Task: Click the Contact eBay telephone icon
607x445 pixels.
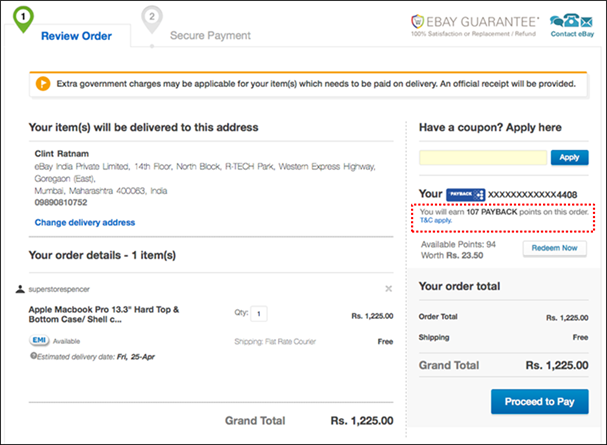Action: pyautogui.click(x=571, y=21)
